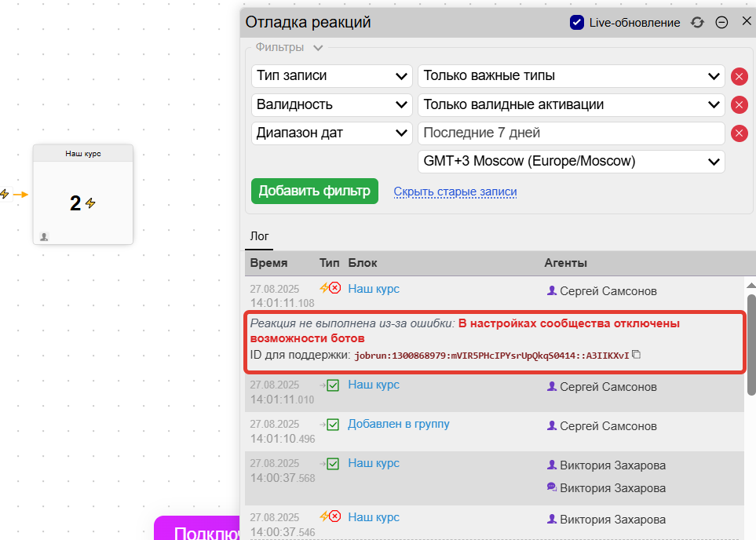The height and width of the screenshot is (540, 756).
Task: Click the Скрыть старые записи link
Action: [455, 192]
